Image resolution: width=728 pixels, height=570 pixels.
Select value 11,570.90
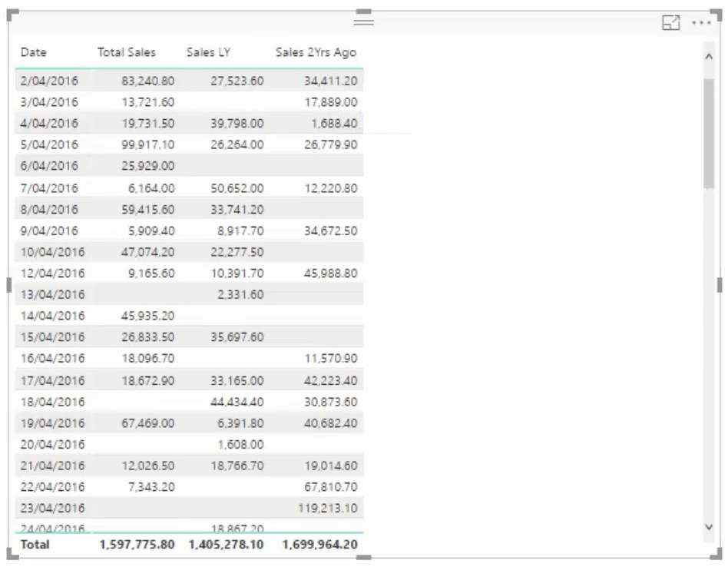[x=330, y=360]
